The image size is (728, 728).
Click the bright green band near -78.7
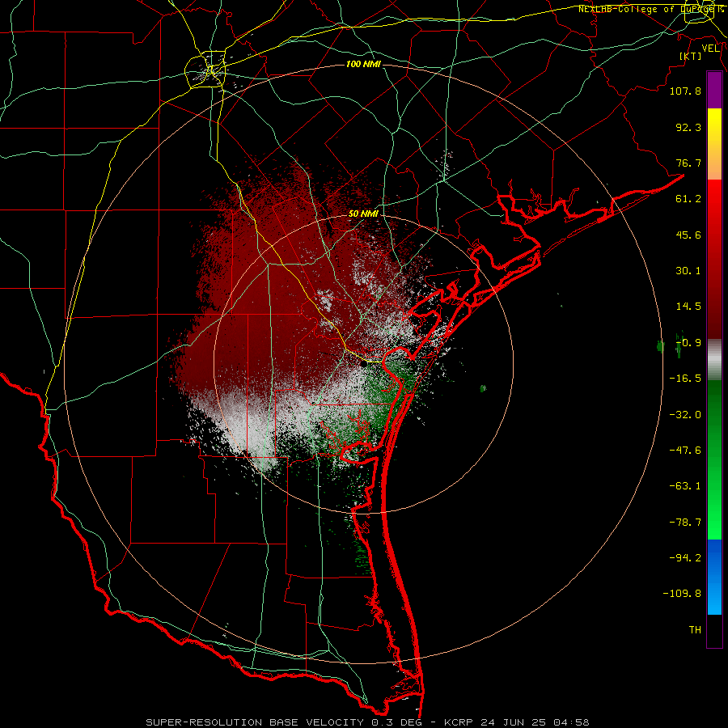coord(714,523)
